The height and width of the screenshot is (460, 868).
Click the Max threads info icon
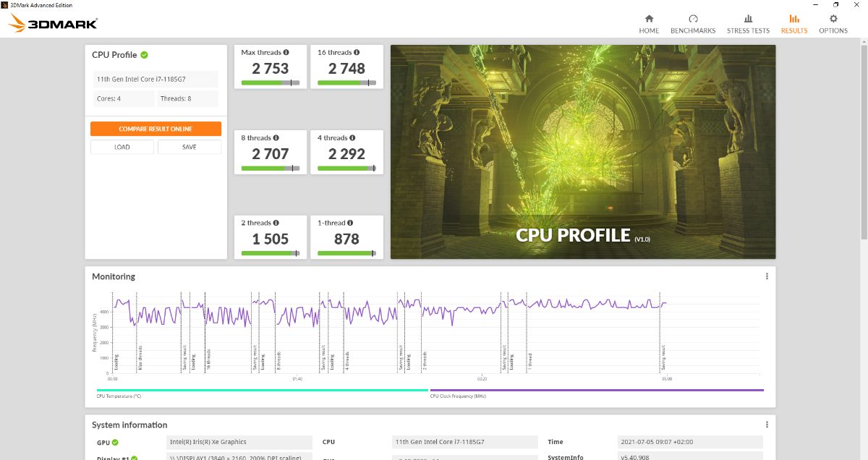pyautogui.click(x=286, y=53)
